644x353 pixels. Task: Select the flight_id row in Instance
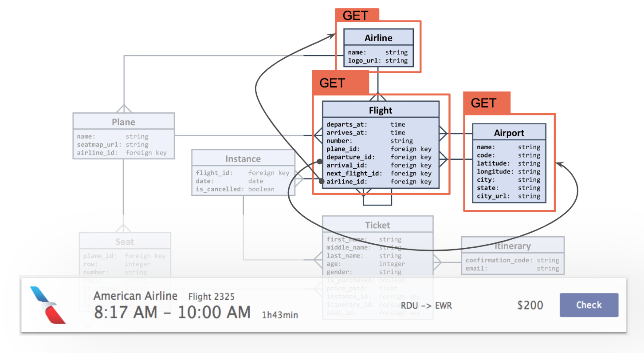point(243,173)
